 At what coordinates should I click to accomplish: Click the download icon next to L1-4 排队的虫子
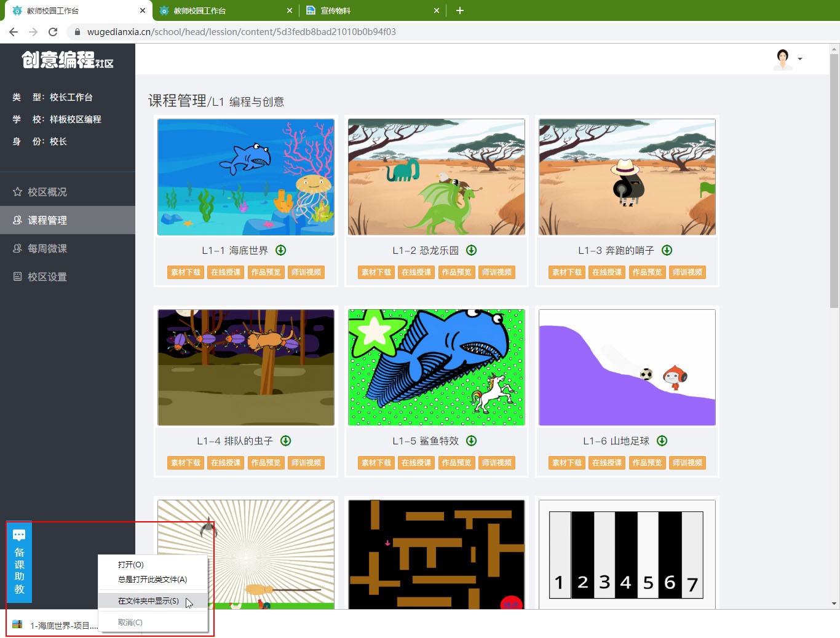286,441
